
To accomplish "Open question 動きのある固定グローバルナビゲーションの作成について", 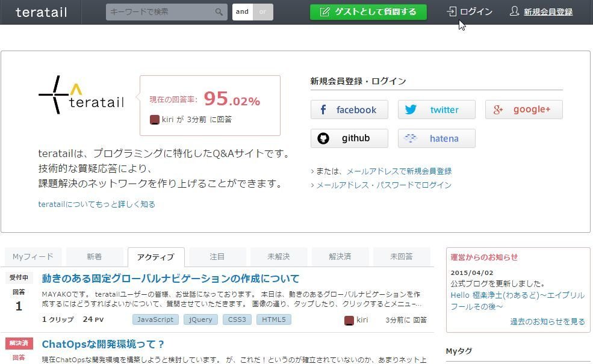I will [x=170, y=279].
